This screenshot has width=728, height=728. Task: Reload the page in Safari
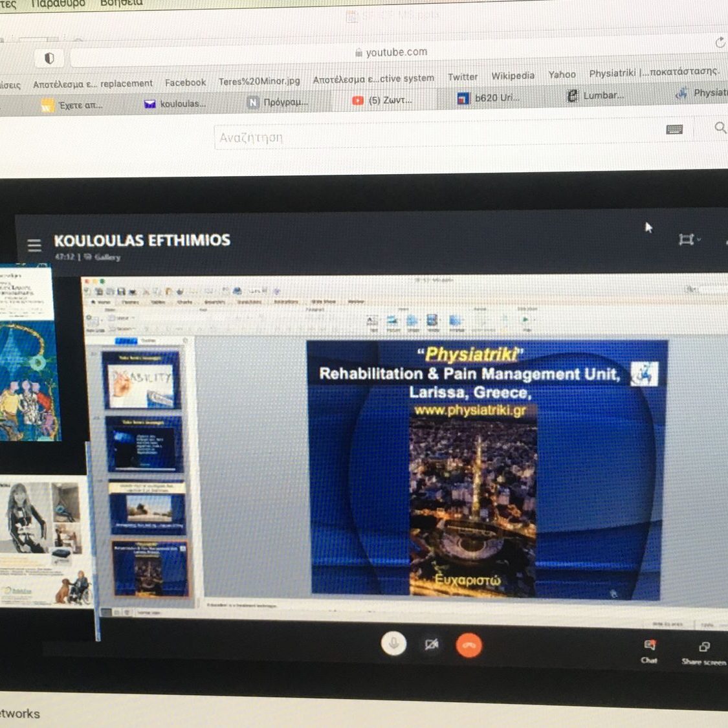pyautogui.click(x=720, y=43)
